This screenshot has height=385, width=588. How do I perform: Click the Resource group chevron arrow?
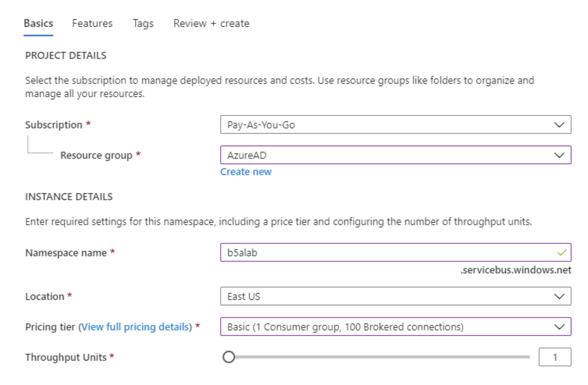pos(559,155)
